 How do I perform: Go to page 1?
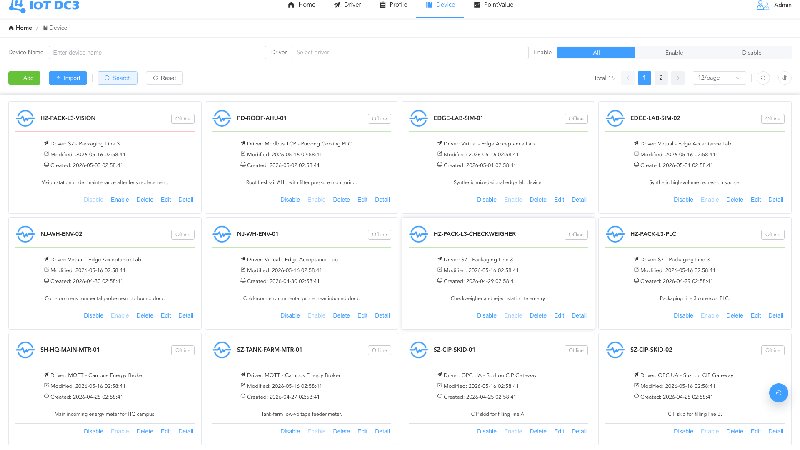click(644, 78)
